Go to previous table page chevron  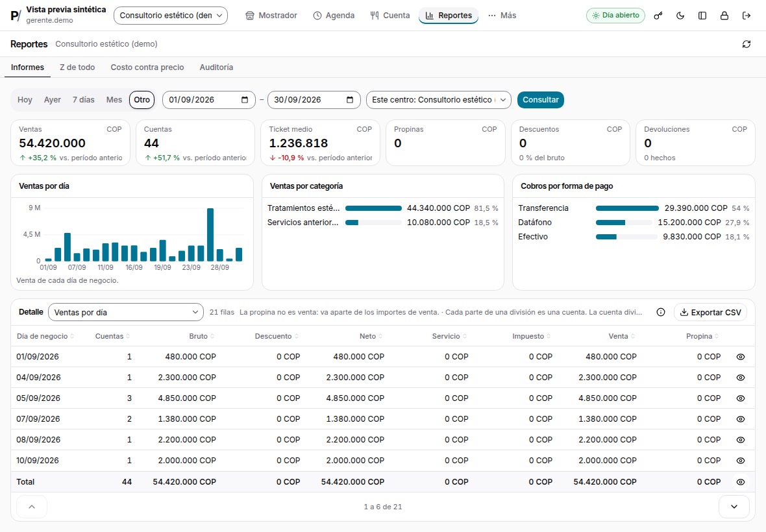(32, 507)
